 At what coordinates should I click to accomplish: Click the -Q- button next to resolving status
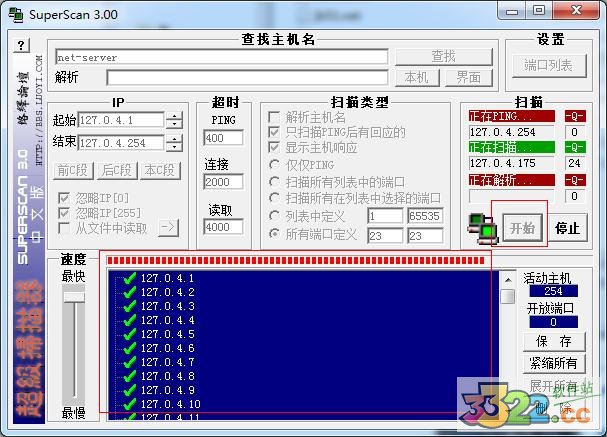point(574,180)
